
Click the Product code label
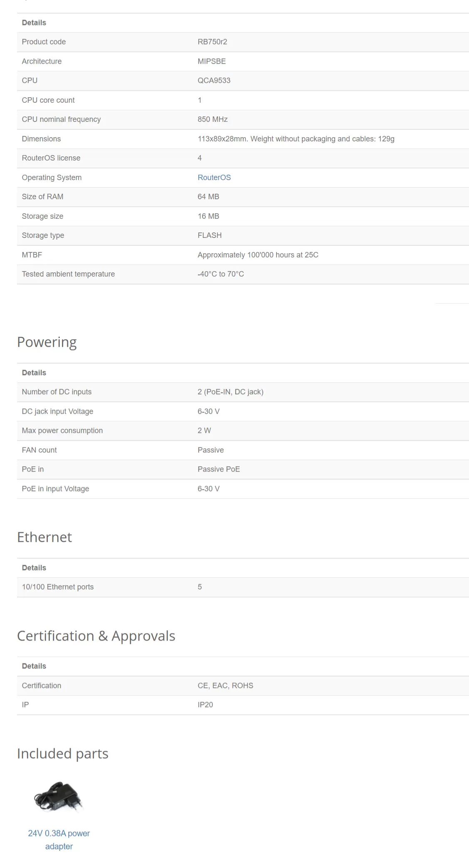coord(44,42)
